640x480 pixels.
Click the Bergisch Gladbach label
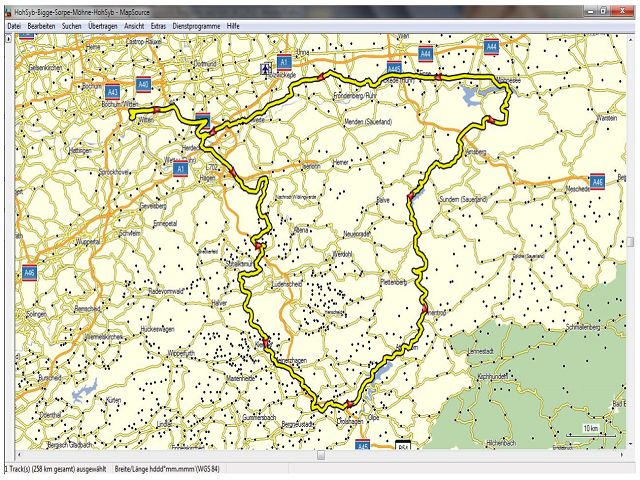pos(69,444)
